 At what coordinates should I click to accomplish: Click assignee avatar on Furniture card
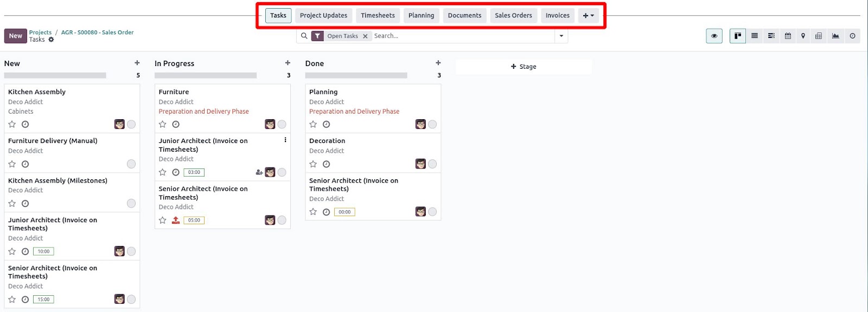(x=270, y=125)
